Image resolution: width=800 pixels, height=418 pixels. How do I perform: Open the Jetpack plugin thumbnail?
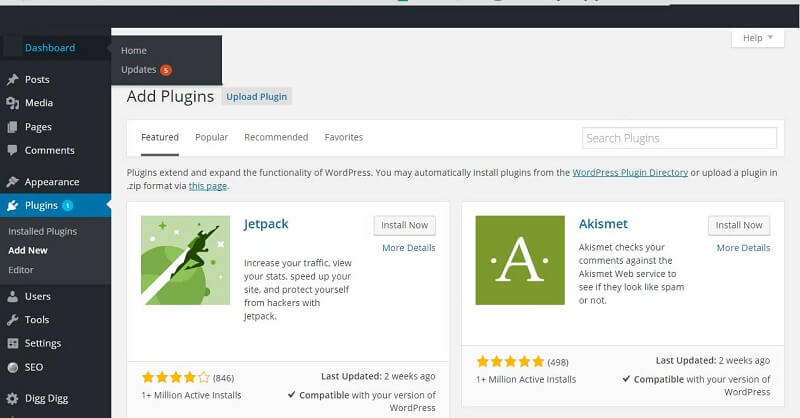point(185,260)
